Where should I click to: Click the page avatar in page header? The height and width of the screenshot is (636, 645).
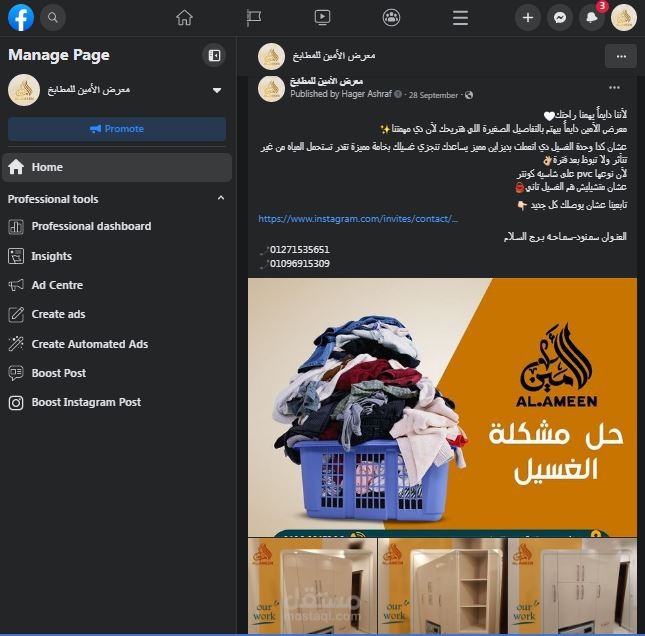tap(271, 56)
